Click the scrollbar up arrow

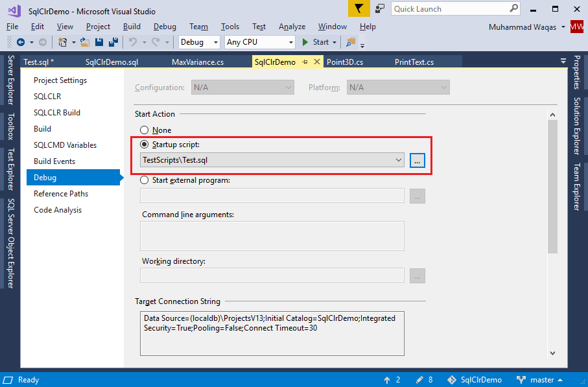552,115
